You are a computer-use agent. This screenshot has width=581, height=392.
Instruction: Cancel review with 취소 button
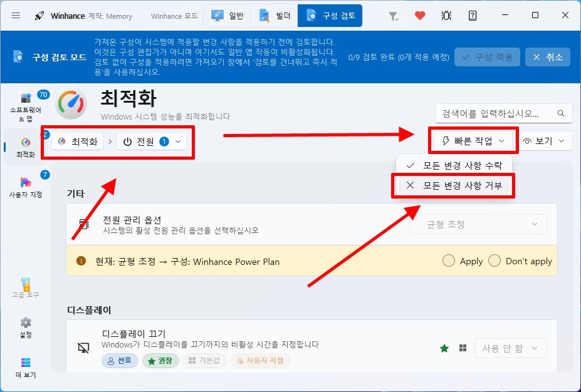(548, 57)
